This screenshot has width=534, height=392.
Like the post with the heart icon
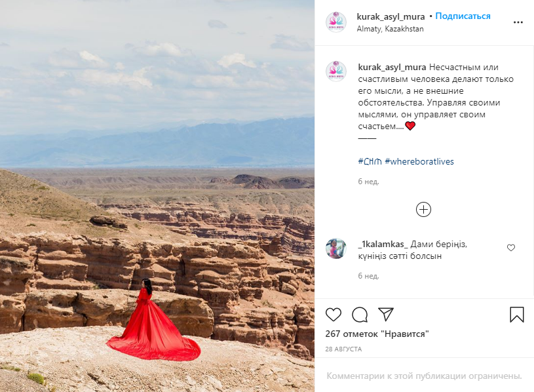pos(333,315)
